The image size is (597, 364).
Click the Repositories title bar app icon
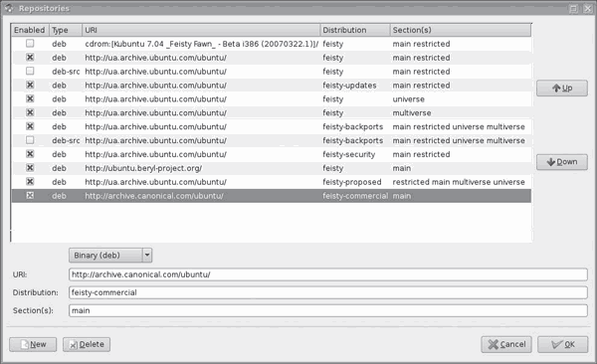coord(9,8)
